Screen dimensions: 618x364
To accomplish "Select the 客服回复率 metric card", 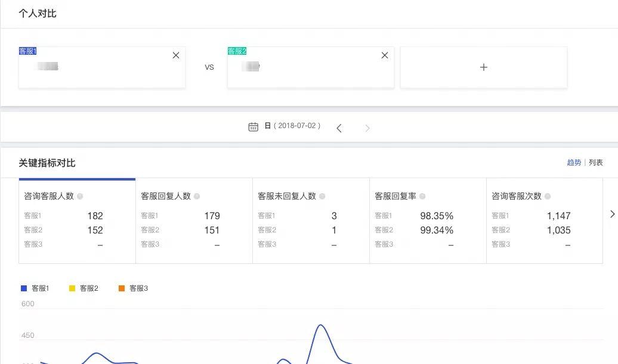I will (428, 220).
